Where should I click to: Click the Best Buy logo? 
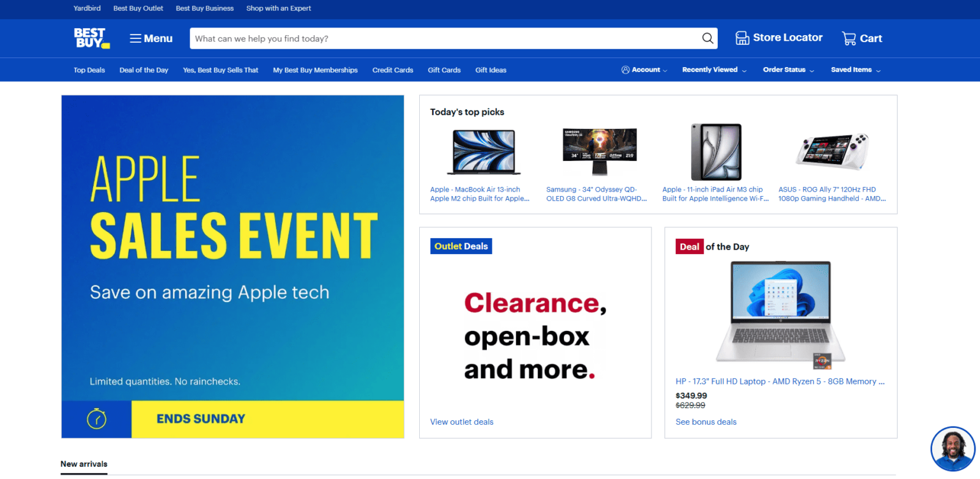pyautogui.click(x=91, y=38)
